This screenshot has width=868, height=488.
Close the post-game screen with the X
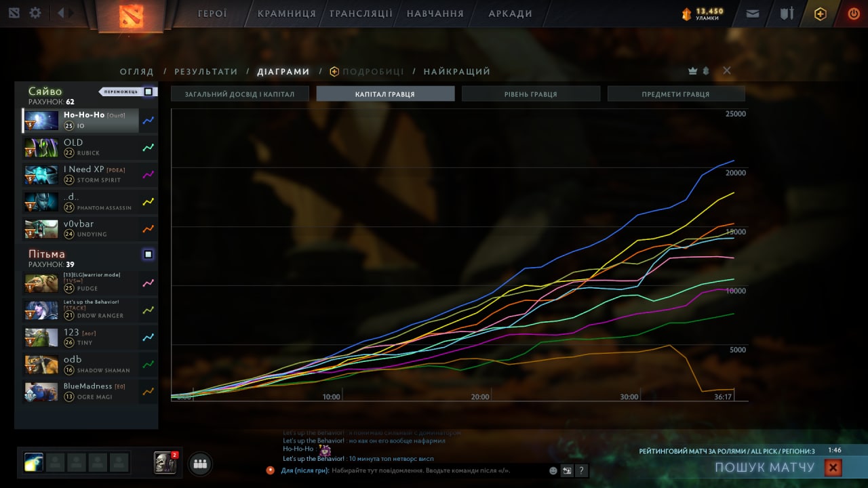click(727, 70)
